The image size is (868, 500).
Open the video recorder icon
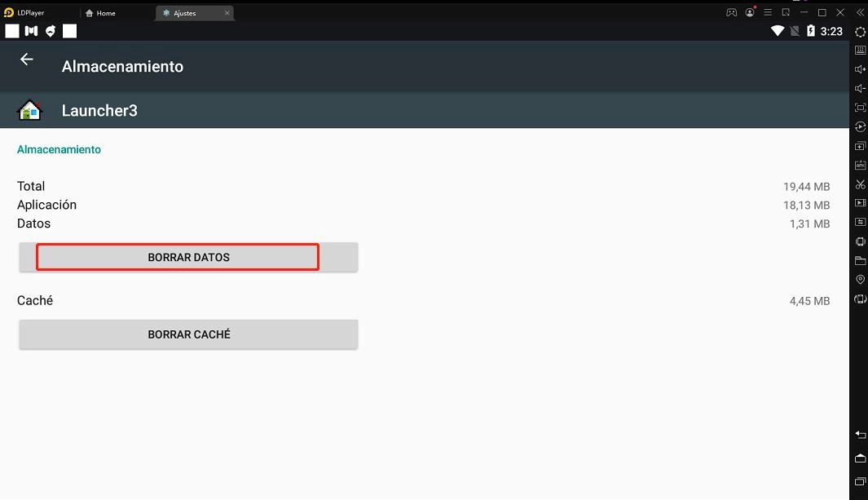(x=860, y=203)
